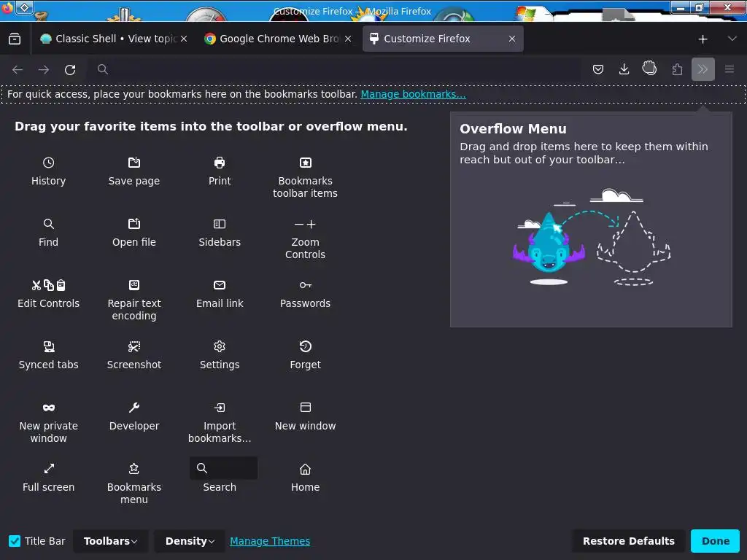747x560 pixels.
Task: Select the Search box widget
Action: pyautogui.click(x=223, y=469)
